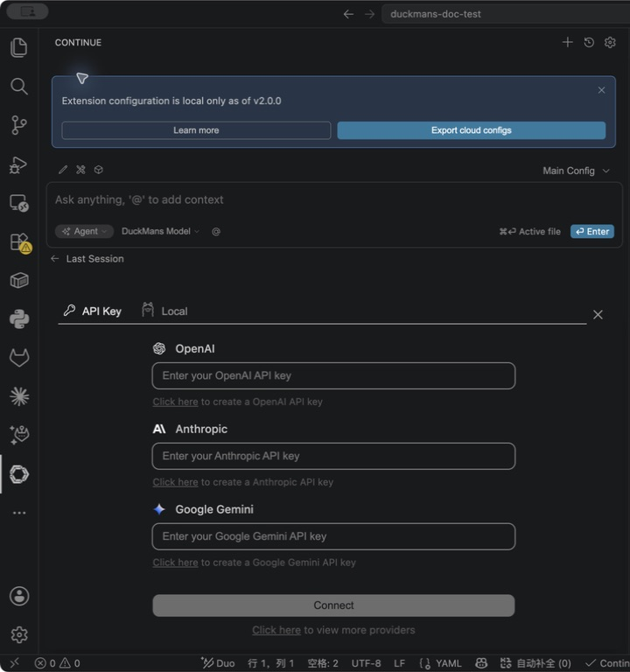Click the Connect button
Screen dimensions: 630x672
tap(333, 605)
